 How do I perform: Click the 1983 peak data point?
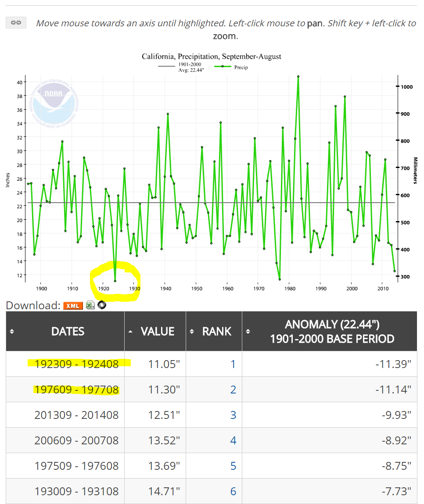pyautogui.click(x=298, y=76)
